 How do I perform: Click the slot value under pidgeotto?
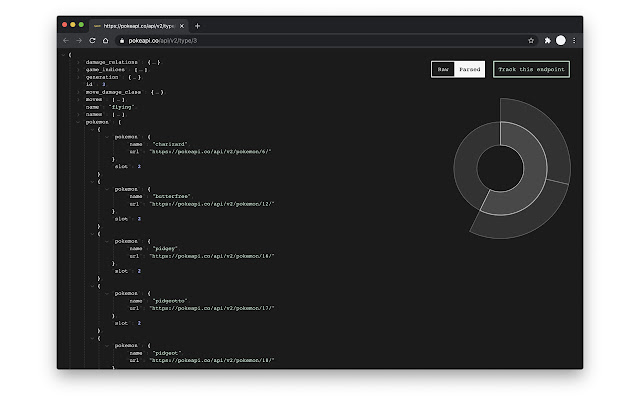pos(139,323)
